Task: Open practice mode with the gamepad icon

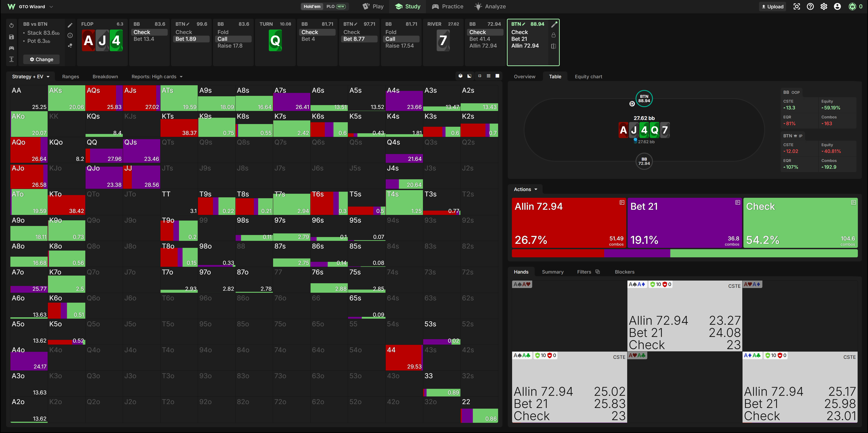Action: [12, 48]
